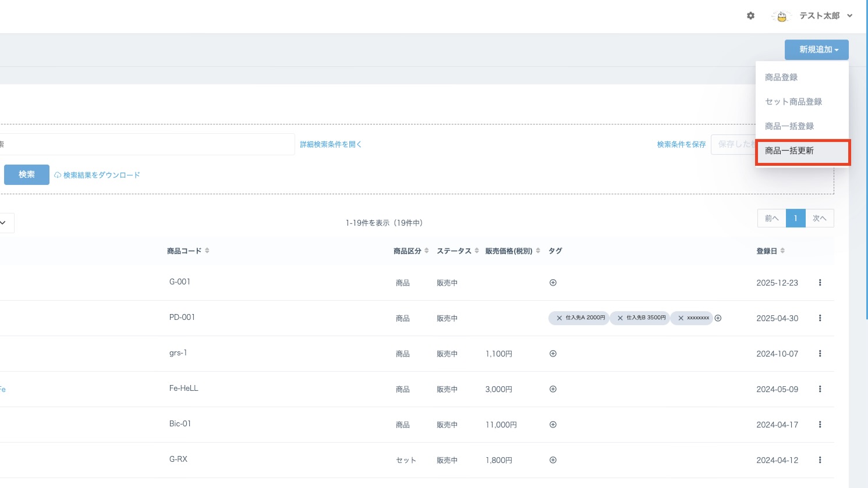Remove the 仕入先B 3500円 tag
Screen dimensions: 868x488
(x=620, y=318)
